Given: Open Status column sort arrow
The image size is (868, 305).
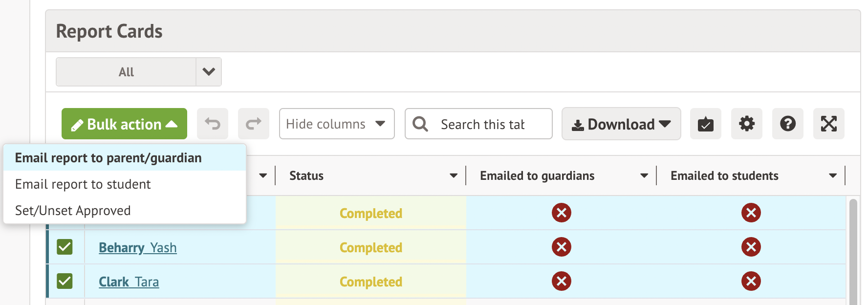Looking at the screenshot, I should point(453,175).
